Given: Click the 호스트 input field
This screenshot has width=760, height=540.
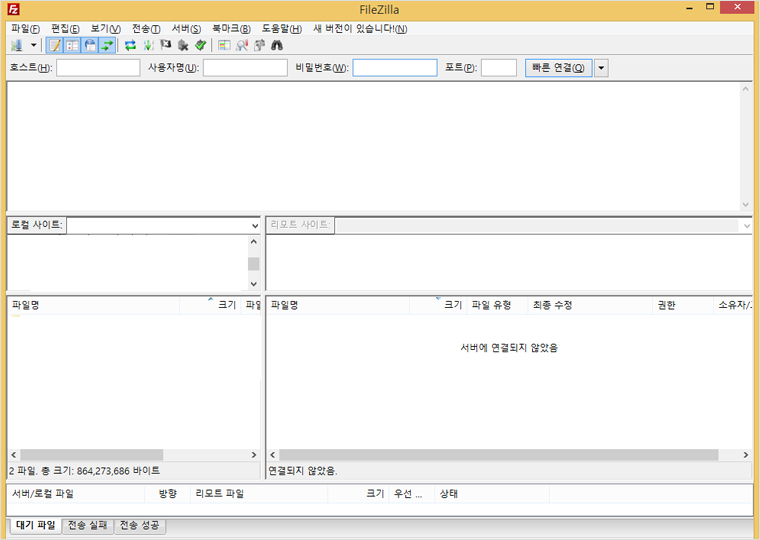Looking at the screenshot, I should (x=98, y=68).
